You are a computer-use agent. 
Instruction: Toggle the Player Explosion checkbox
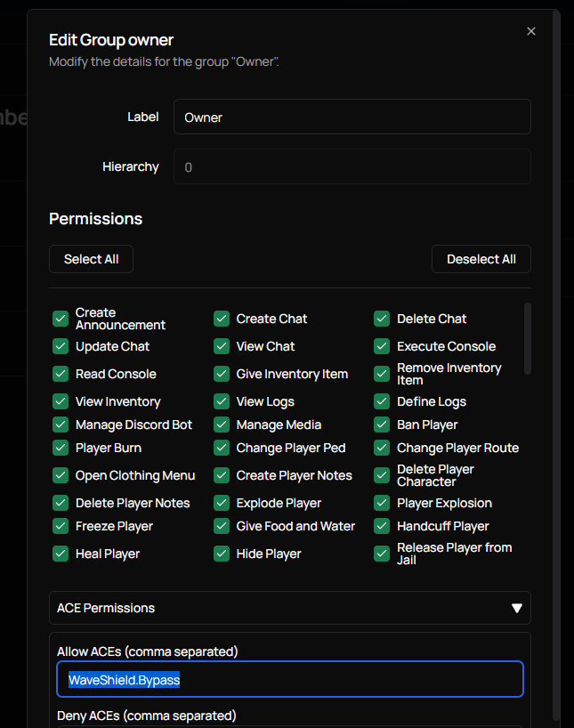point(382,503)
